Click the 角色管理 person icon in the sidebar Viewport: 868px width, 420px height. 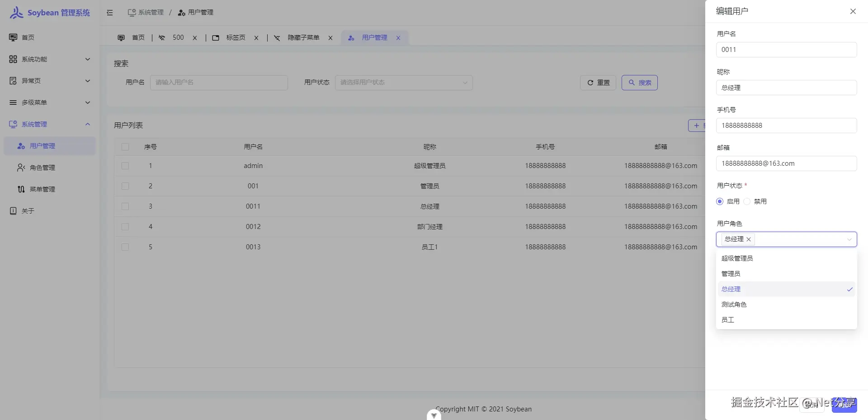pos(21,168)
